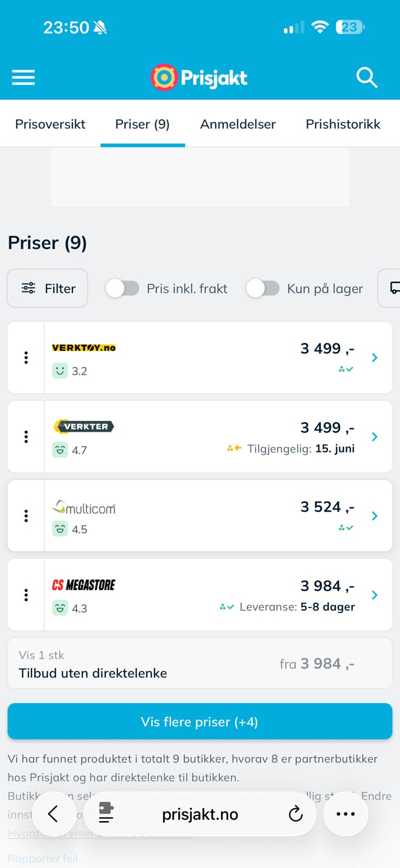The width and height of the screenshot is (400, 868).
Task: Tap Vis flere priser (+4) button
Action: point(200,722)
